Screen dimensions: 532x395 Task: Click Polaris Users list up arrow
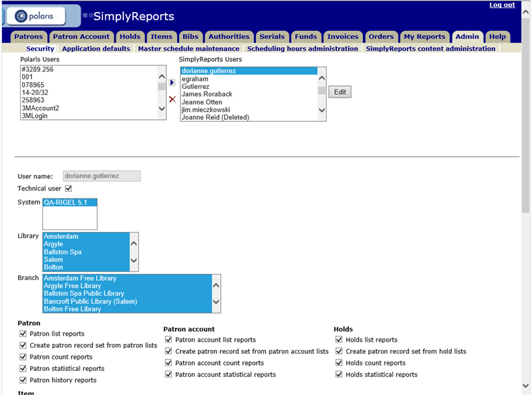pyautogui.click(x=162, y=76)
